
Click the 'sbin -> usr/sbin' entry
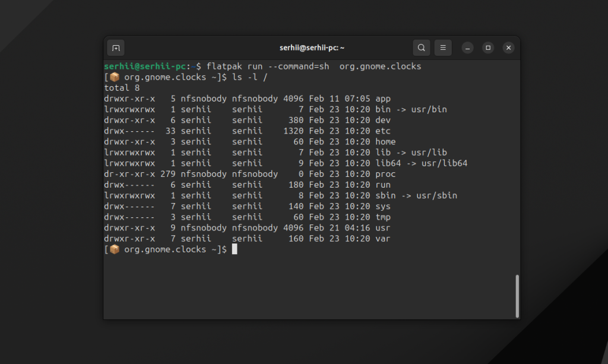[416, 195]
